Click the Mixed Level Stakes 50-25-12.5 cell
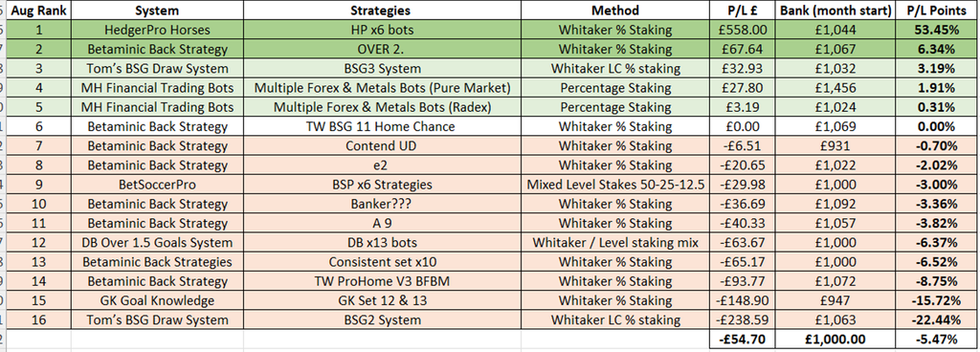This screenshot has height=352, width=980. tap(615, 184)
